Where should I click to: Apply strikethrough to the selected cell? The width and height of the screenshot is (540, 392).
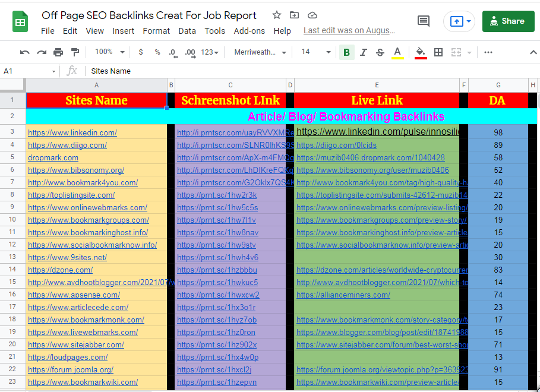(380, 52)
